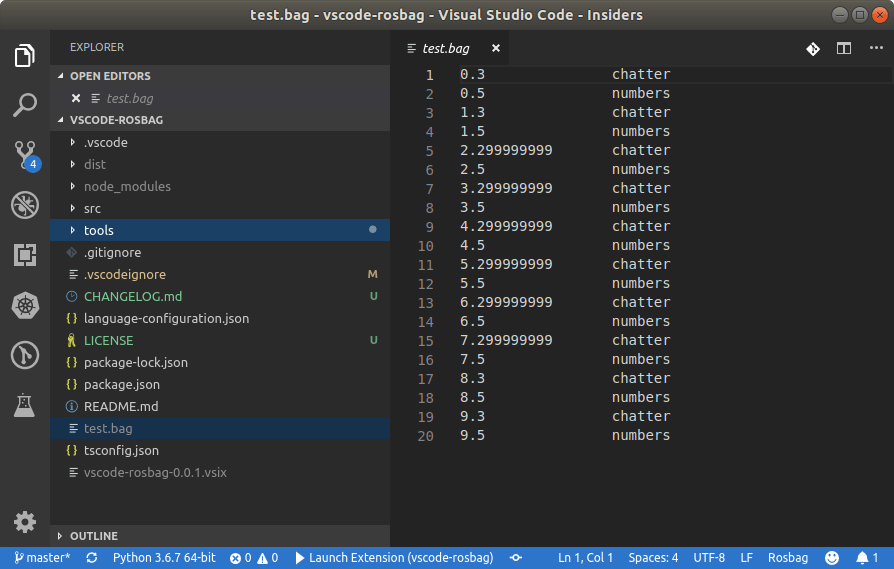
Task: Open language-configuration.json file
Action: pyautogui.click(x=220, y=318)
